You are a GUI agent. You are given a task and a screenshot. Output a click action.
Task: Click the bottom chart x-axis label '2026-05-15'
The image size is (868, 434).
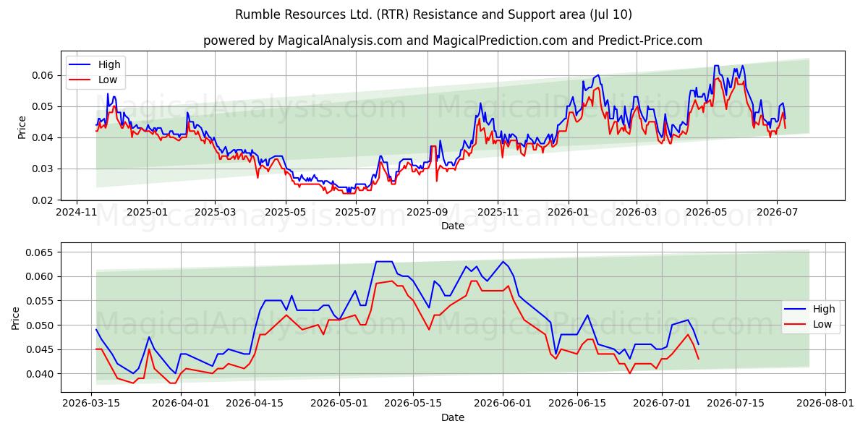pyautogui.click(x=413, y=405)
